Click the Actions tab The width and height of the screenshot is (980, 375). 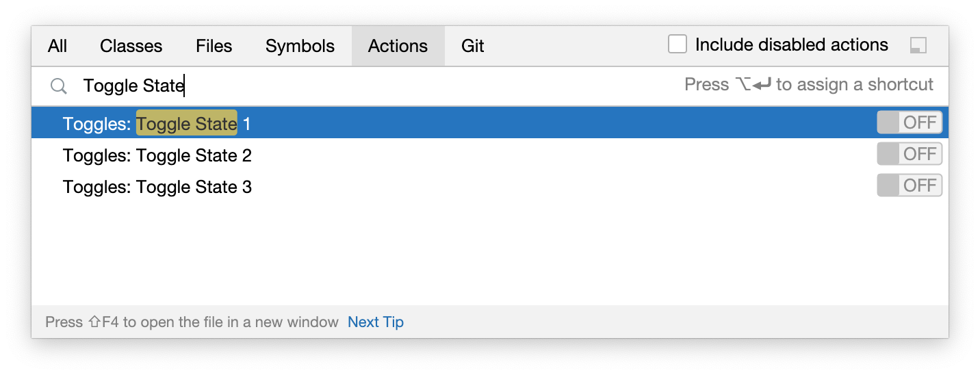[398, 46]
